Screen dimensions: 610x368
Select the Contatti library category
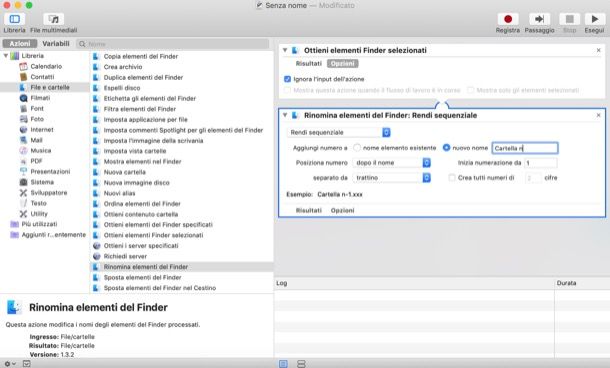click(x=42, y=77)
